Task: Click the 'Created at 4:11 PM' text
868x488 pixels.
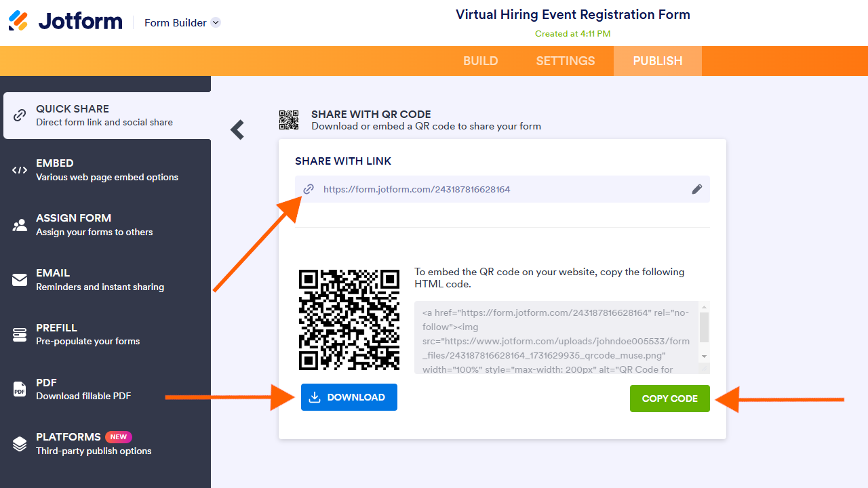Action: (x=573, y=34)
